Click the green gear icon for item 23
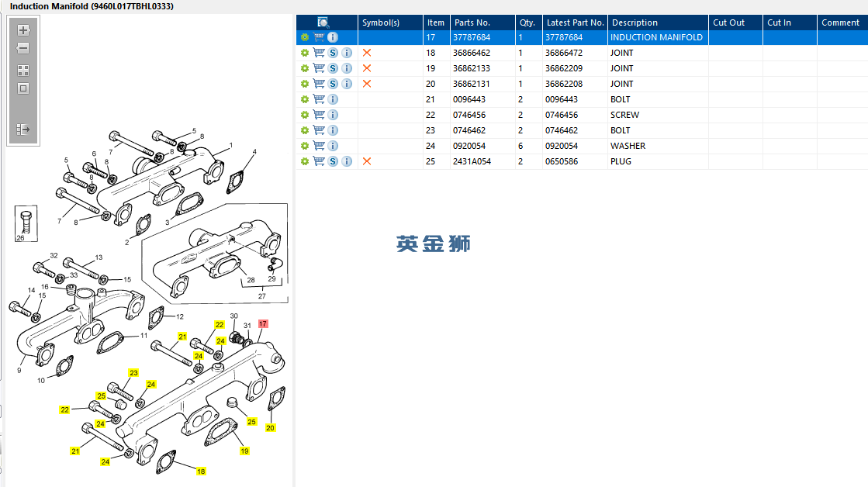 click(x=305, y=130)
